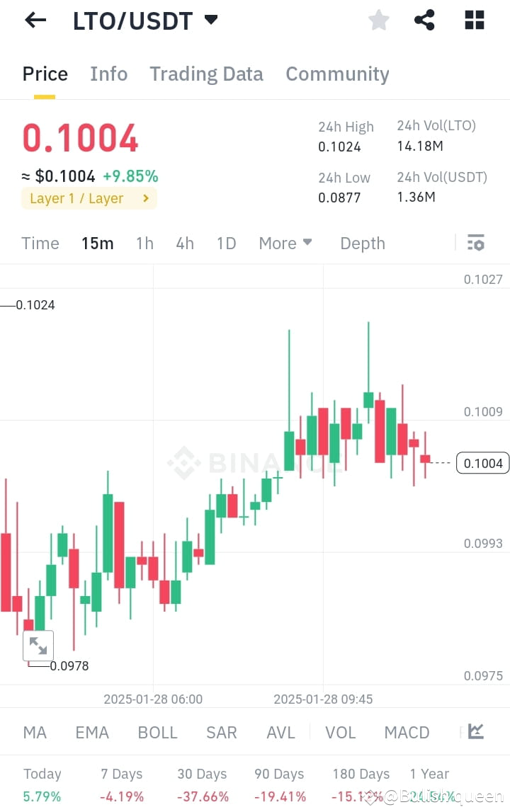The image size is (510, 812).
Task: Switch to the Trading Data tab
Action: pos(206,74)
